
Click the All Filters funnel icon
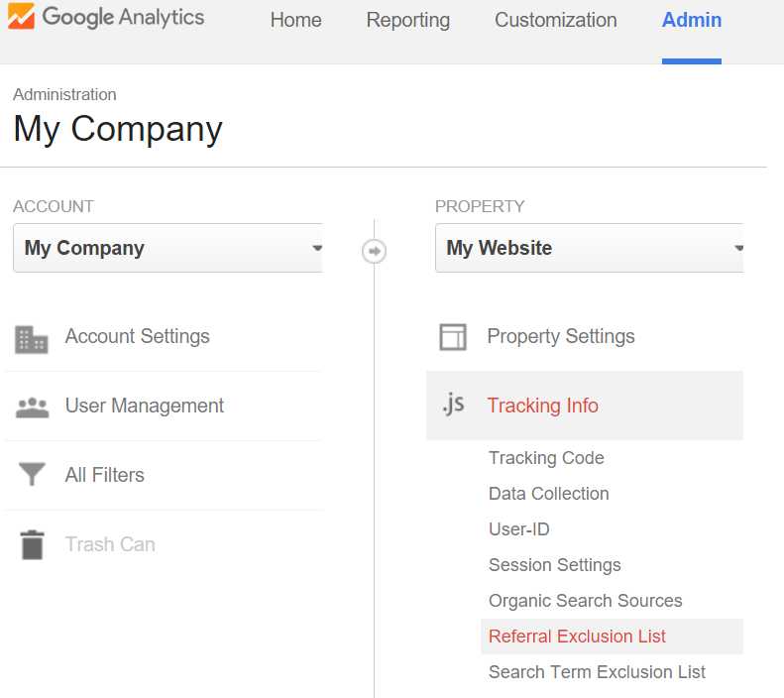[x=32, y=474]
